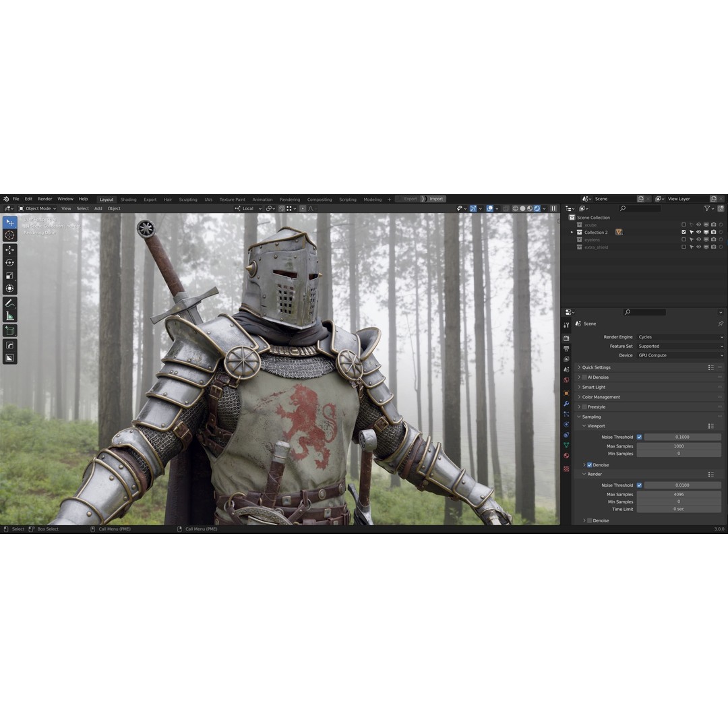728x728 pixels.
Task: Enable the Freestyle checkbox
Action: click(x=584, y=407)
